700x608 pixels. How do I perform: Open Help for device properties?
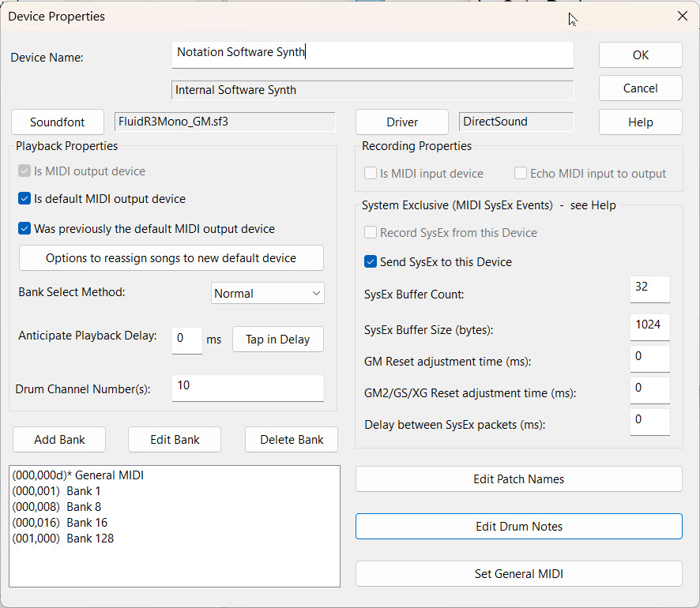[x=640, y=122]
